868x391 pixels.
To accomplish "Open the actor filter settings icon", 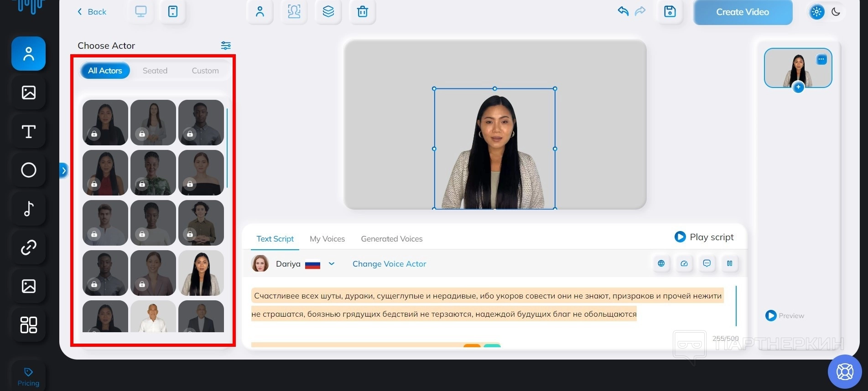I will pyautogui.click(x=226, y=46).
